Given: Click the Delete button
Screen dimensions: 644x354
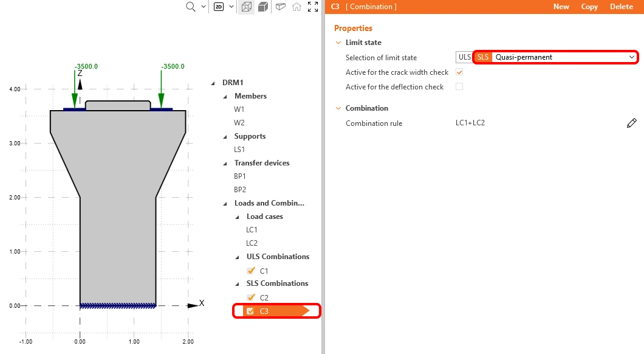Looking at the screenshot, I should pyautogui.click(x=621, y=7).
